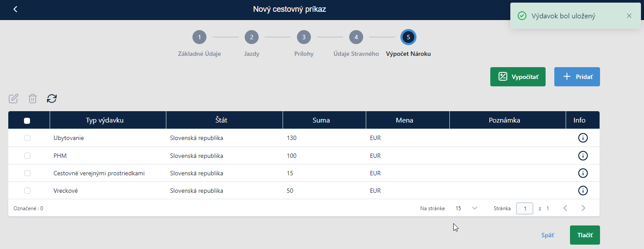Go back using the header arrow
The width and height of the screenshot is (644, 249).
pos(15,9)
